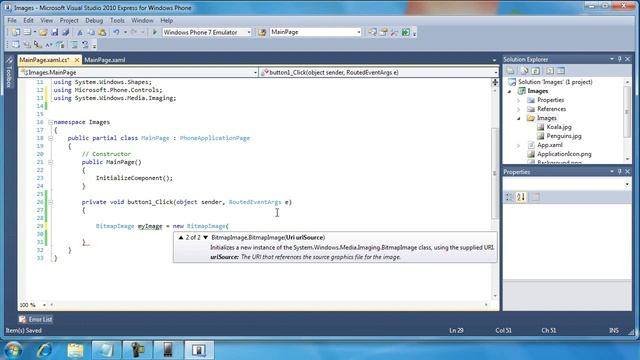The width and height of the screenshot is (640, 360).
Task: Click first icon in second toolbar row
Action: pos(16,44)
